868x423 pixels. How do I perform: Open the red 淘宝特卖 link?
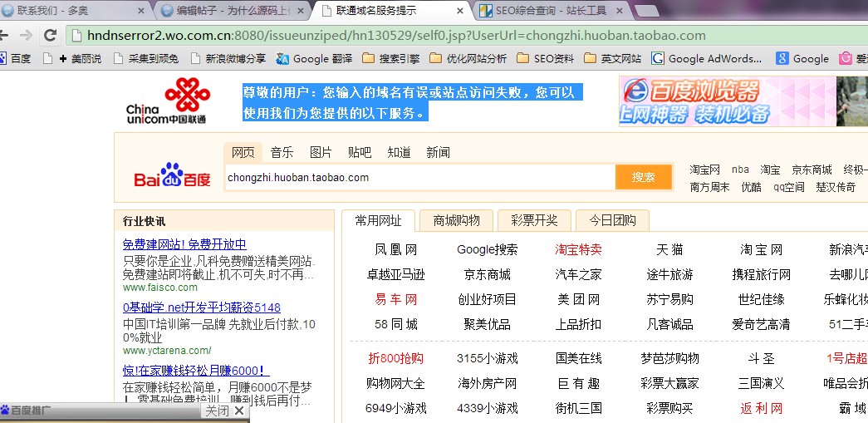tap(578, 249)
